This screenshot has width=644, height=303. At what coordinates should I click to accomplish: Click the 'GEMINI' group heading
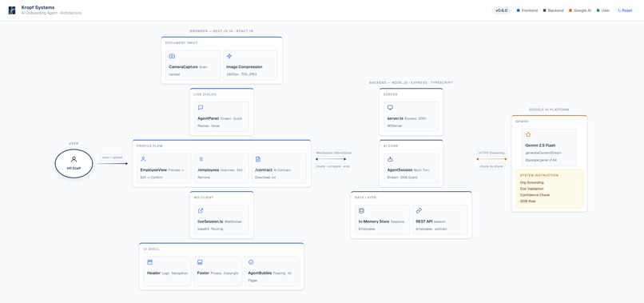click(522, 122)
